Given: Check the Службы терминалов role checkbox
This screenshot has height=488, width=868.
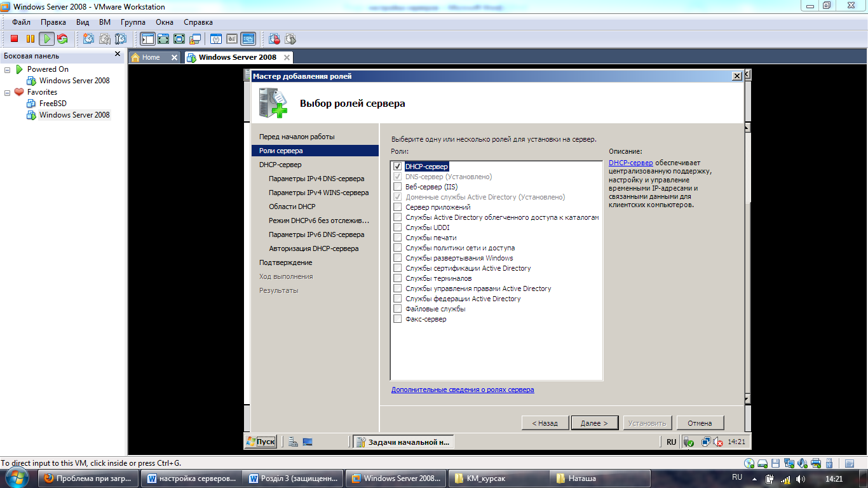Looking at the screenshot, I should (397, 278).
